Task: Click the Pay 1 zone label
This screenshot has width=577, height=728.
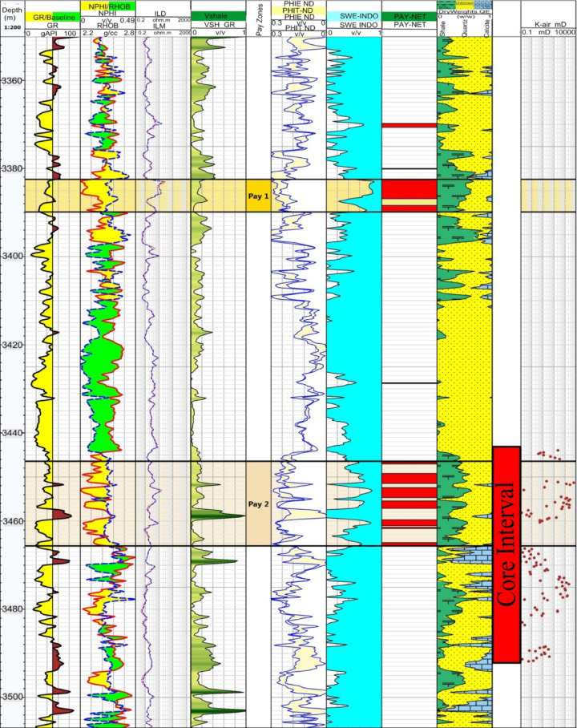Action: (x=258, y=196)
